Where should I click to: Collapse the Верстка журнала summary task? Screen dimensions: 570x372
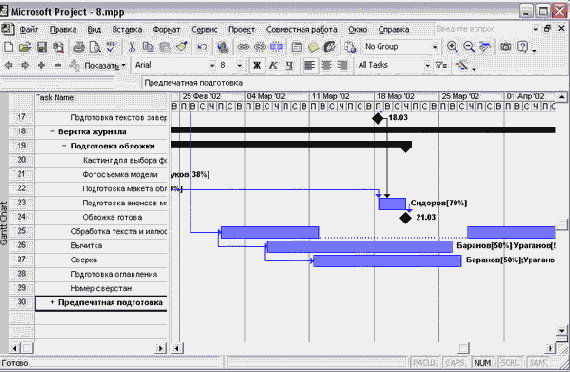[52, 132]
